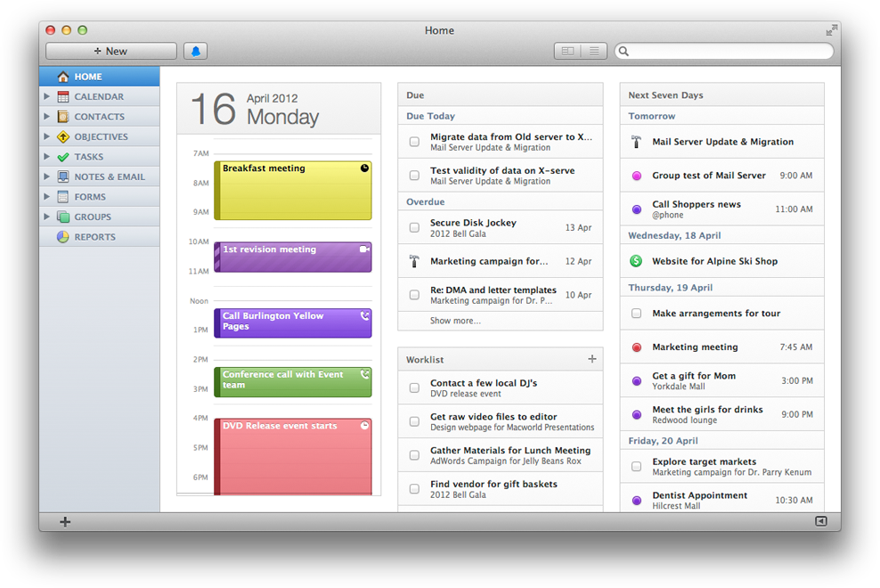Viewport: 880px width, 588px height.
Task: Click the Forms icon in the sidebar
Action: pos(63,197)
